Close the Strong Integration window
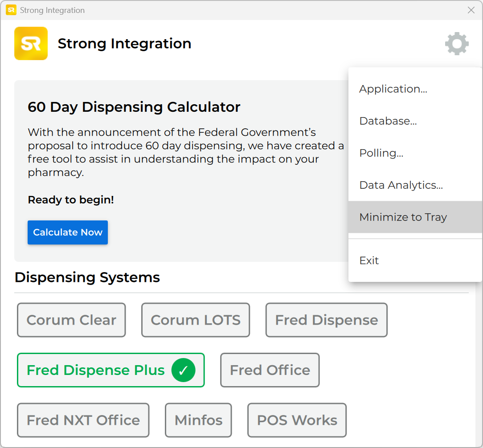Screen dimensions: 483x448 [471, 10]
